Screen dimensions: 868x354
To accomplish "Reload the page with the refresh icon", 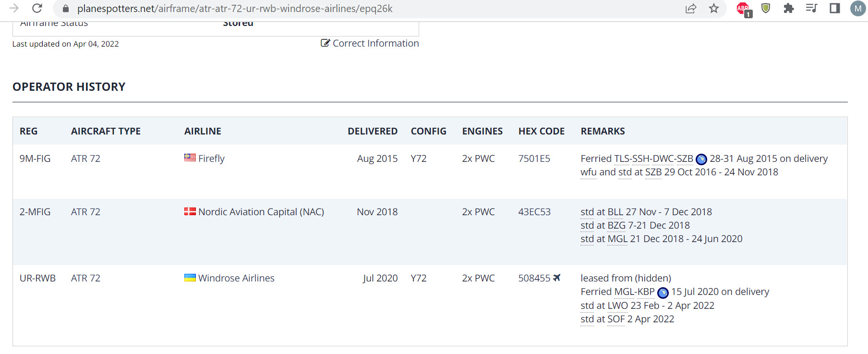I will point(37,8).
